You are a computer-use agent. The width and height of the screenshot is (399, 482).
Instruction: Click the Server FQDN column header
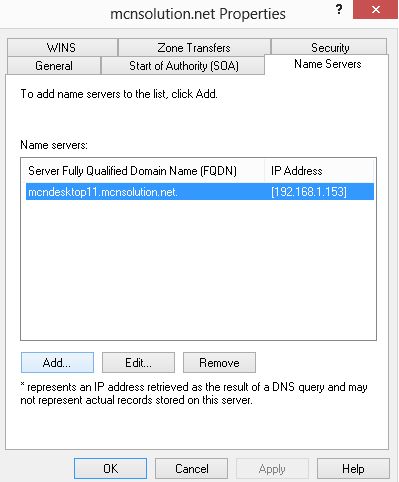pos(144,171)
